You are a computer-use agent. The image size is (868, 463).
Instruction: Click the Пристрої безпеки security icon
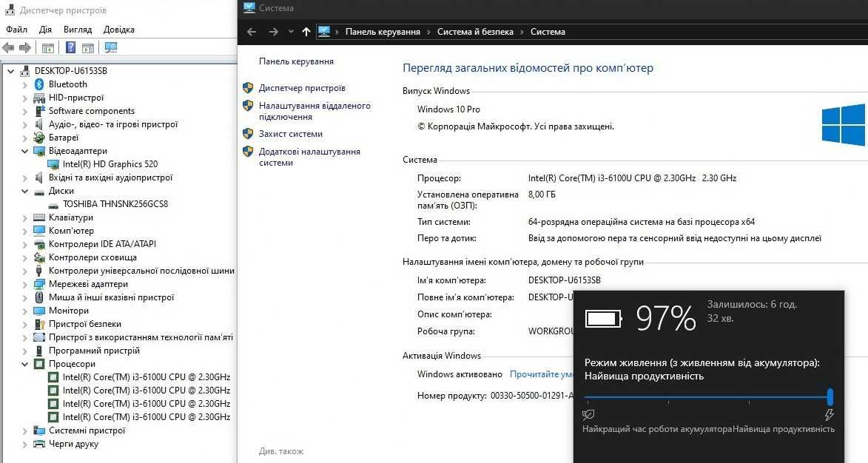pos(38,324)
